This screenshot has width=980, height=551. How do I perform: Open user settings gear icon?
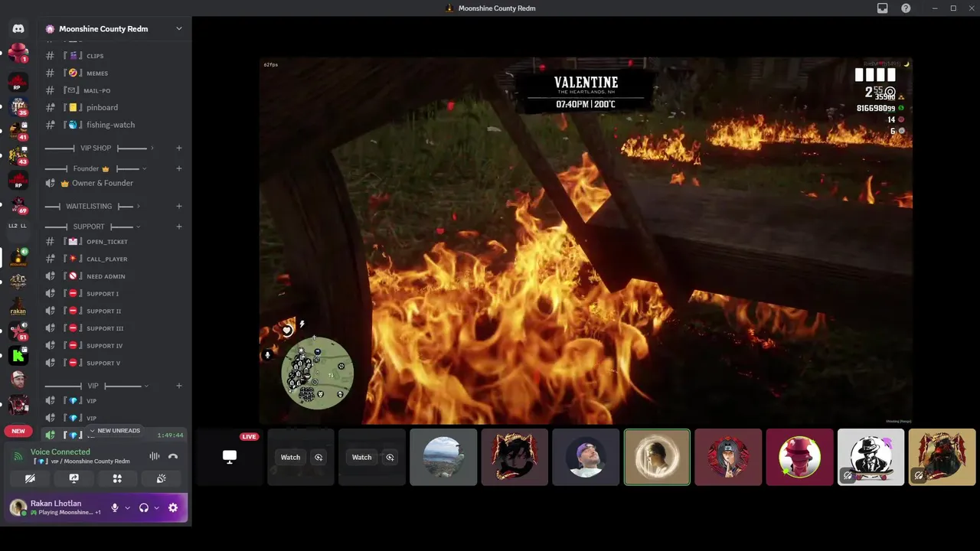173,507
